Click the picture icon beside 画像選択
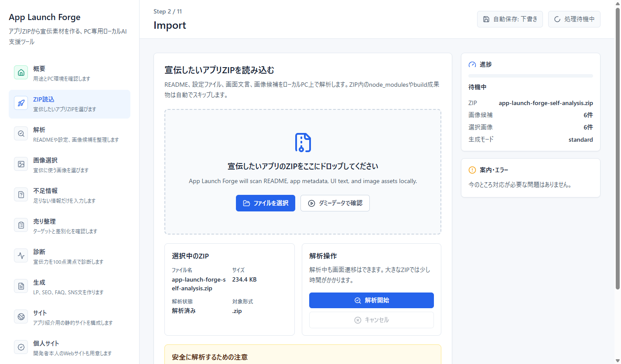This screenshot has width=621, height=364. pyautogui.click(x=21, y=164)
